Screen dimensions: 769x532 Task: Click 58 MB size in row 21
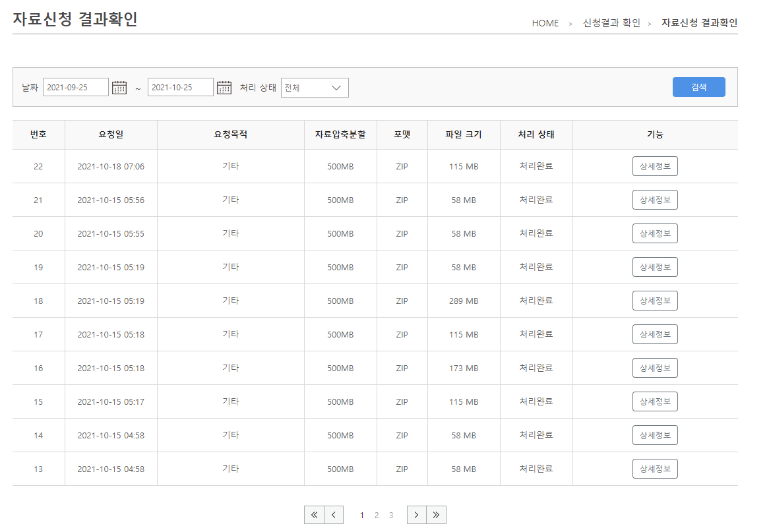464,200
